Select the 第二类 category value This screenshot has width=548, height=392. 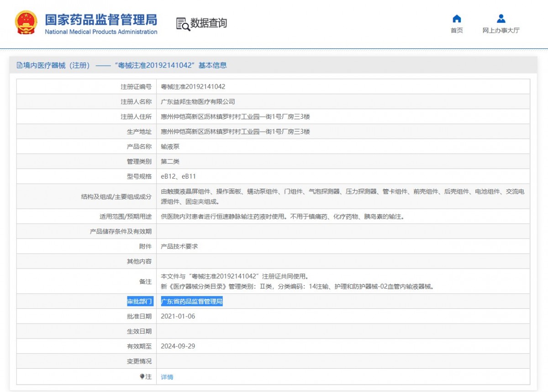coord(170,162)
